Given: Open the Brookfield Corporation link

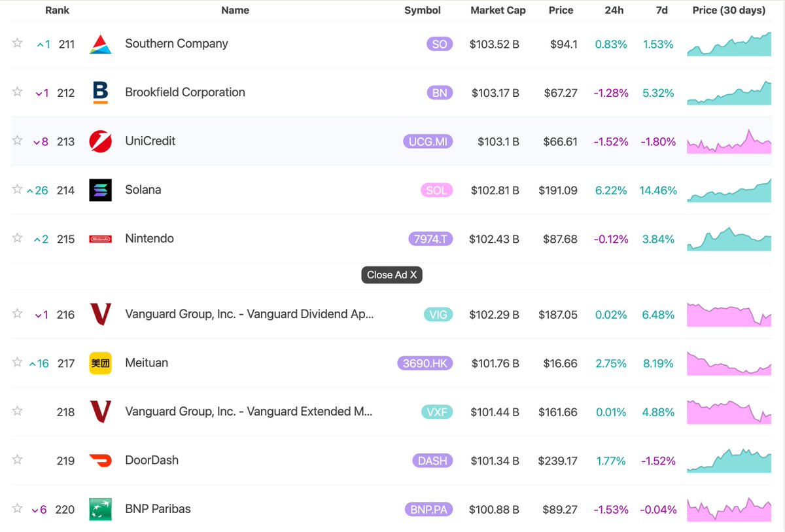Looking at the screenshot, I should coord(185,93).
